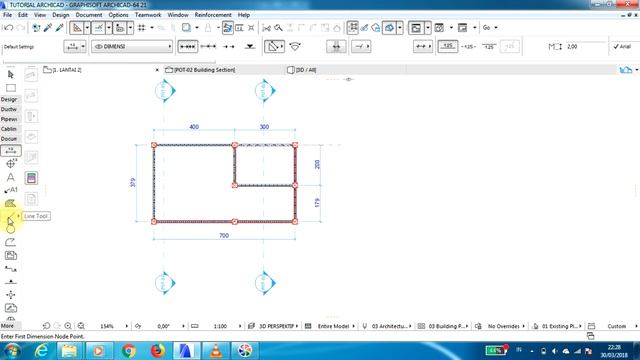
Task: Select the Marquee tool
Action: coord(11,88)
